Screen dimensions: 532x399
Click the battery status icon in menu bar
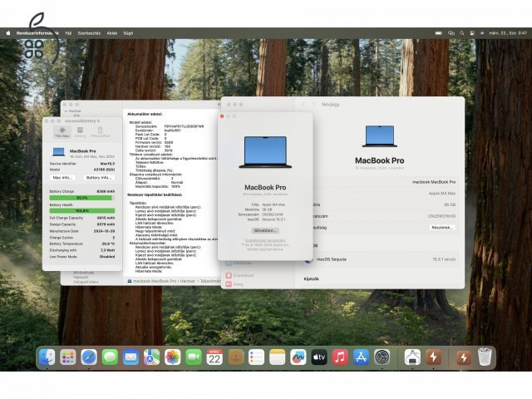coord(439,33)
